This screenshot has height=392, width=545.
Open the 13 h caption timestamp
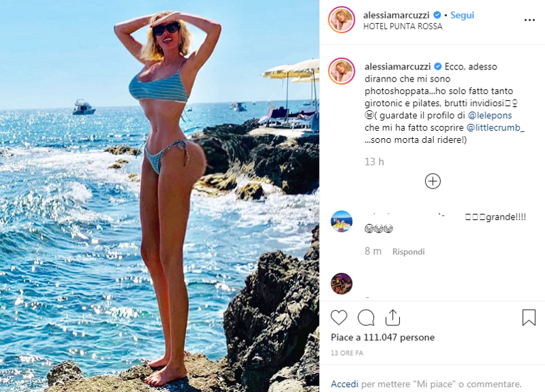(x=374, y=162)
